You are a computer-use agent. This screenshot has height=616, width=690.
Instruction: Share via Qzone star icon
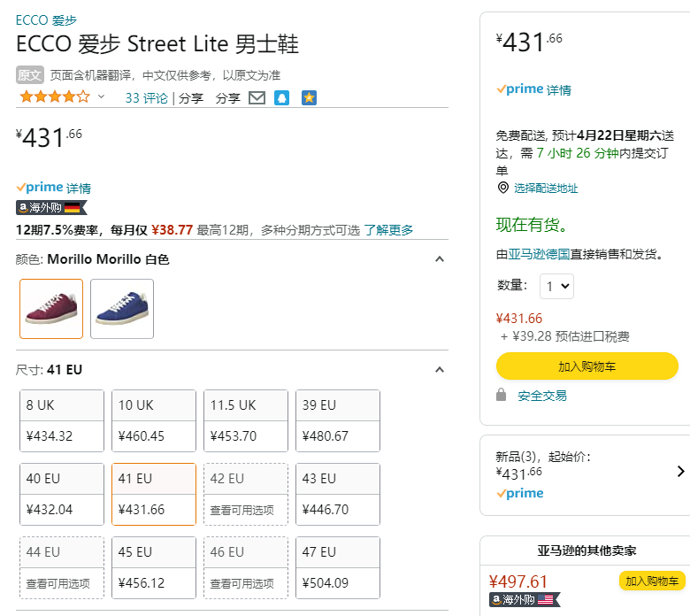[309, 97]
